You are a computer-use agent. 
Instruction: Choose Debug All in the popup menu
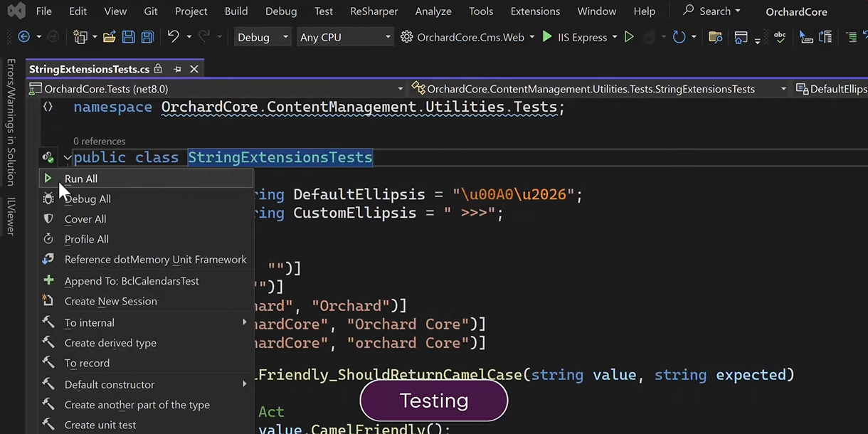(x=88, y=199)
